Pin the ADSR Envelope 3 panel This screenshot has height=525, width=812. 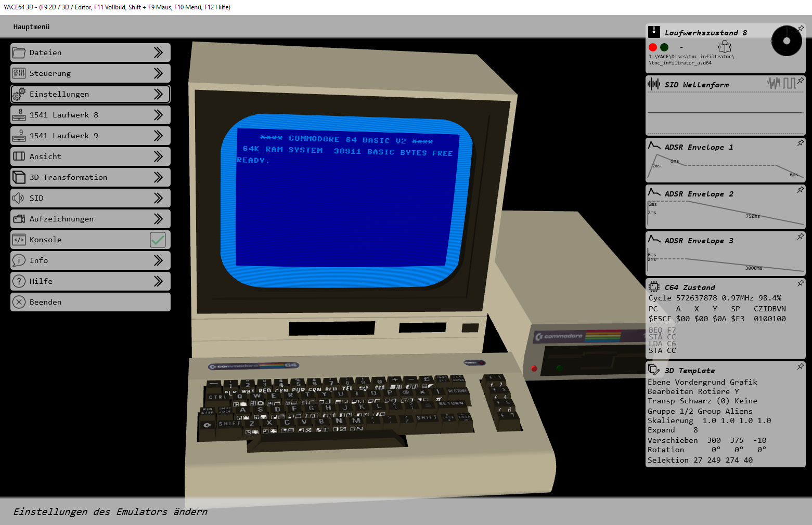(x=801, y=236)
